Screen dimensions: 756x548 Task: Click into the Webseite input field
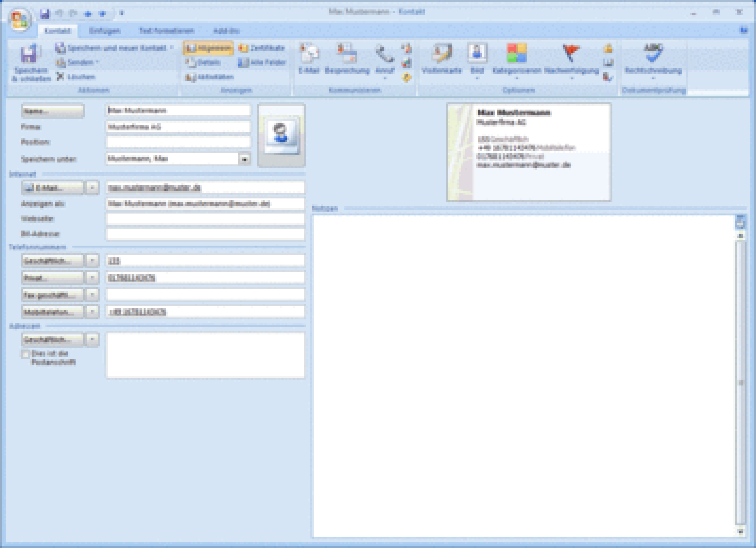(205, 219)
